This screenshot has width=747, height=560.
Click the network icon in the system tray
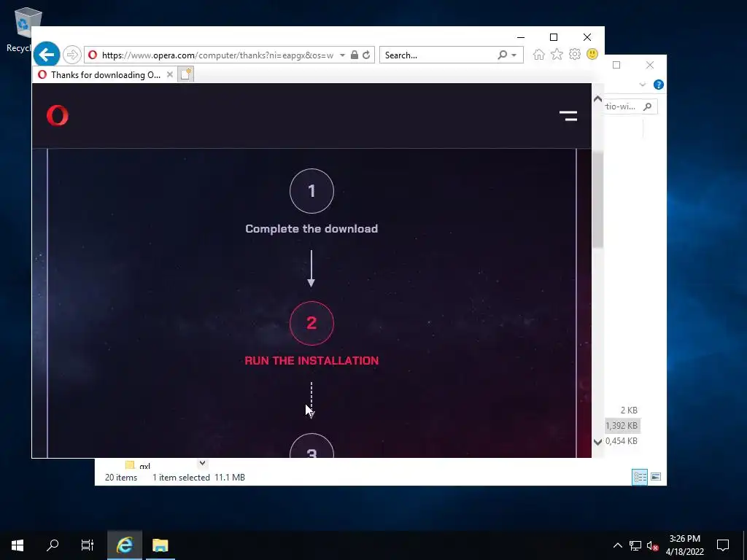(x=635, y=545)
